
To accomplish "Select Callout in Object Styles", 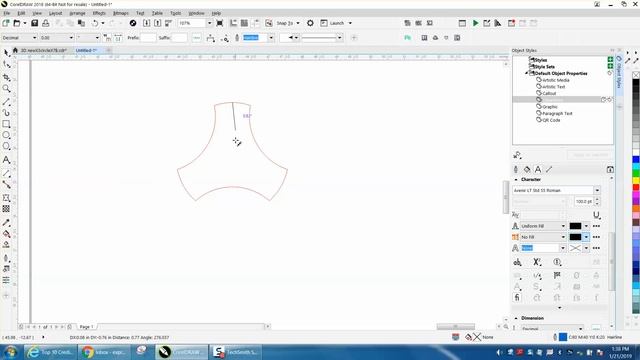I will (549, 93).
